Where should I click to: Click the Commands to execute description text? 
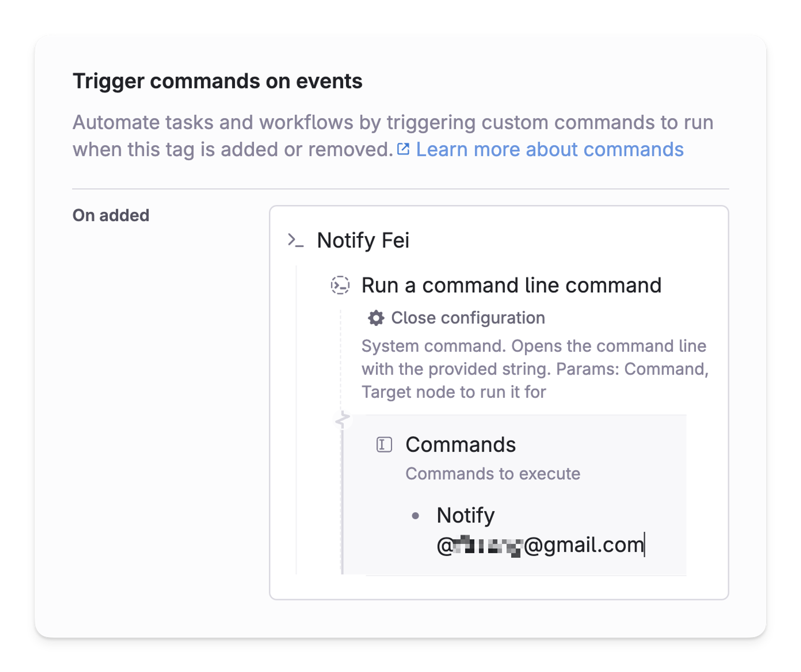tap(493, 473)
